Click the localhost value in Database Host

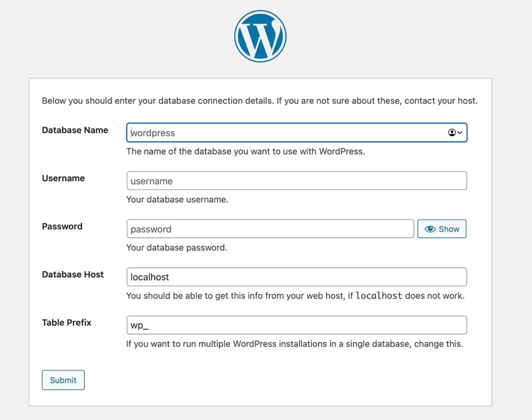(149, 277)
